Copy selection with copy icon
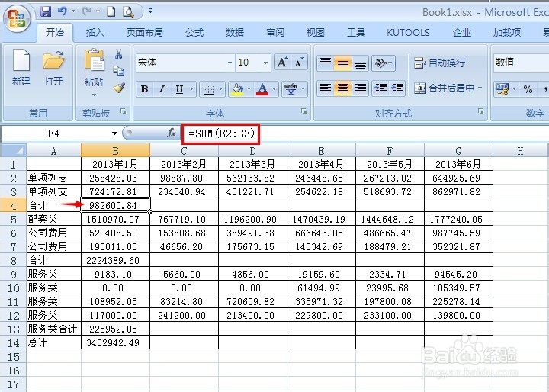The height and width of the screenshot is (392, 549). tap(119, 70)
